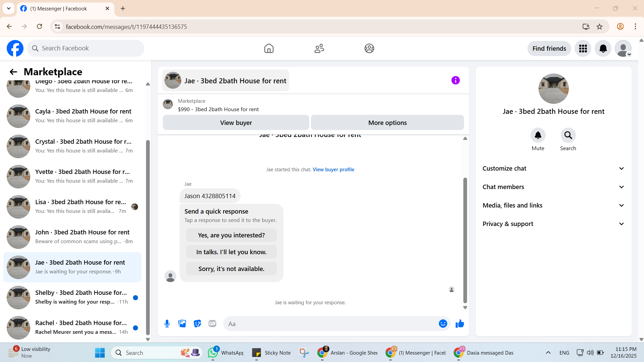Expand Media, files and links section
Viewport: 644px width, 362px height.
553,206
